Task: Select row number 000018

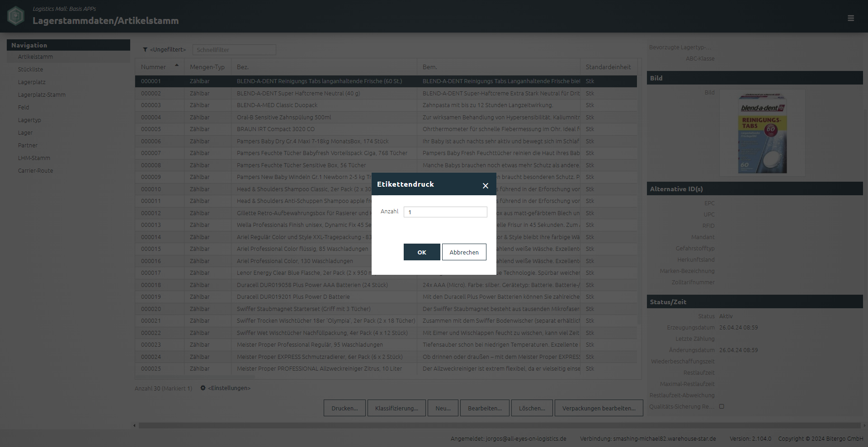Action: click(x=386, y=285)
